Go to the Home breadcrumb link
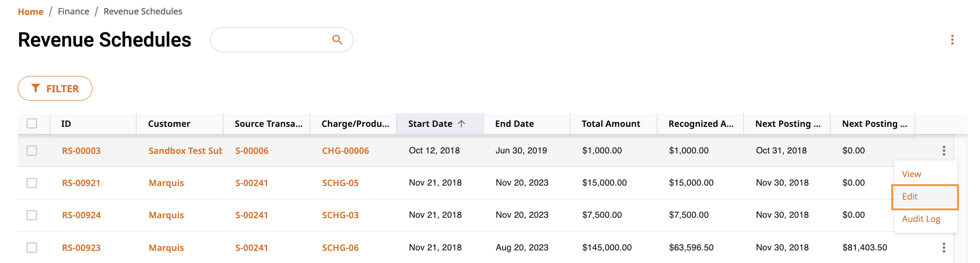 click(30, 12)
